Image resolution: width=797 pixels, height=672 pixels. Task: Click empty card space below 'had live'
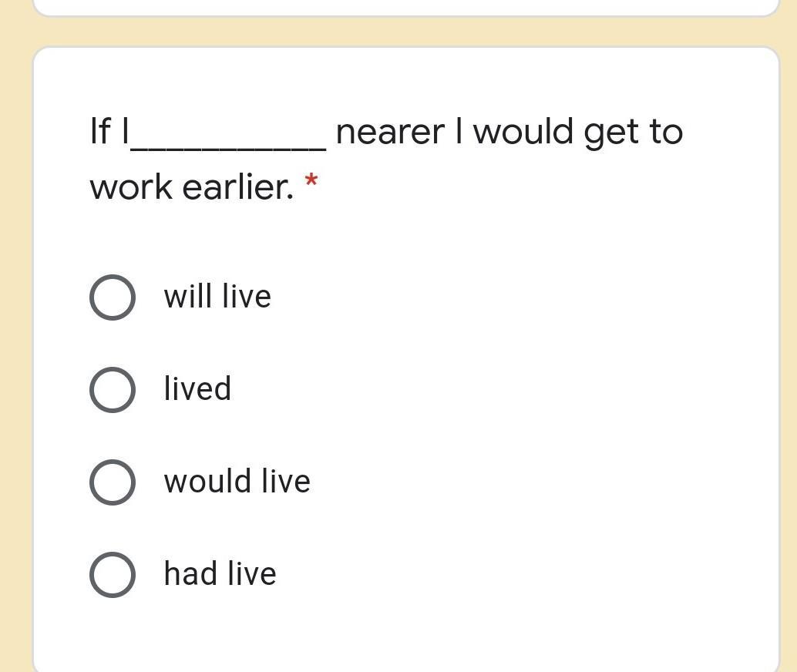coord(405,632)
